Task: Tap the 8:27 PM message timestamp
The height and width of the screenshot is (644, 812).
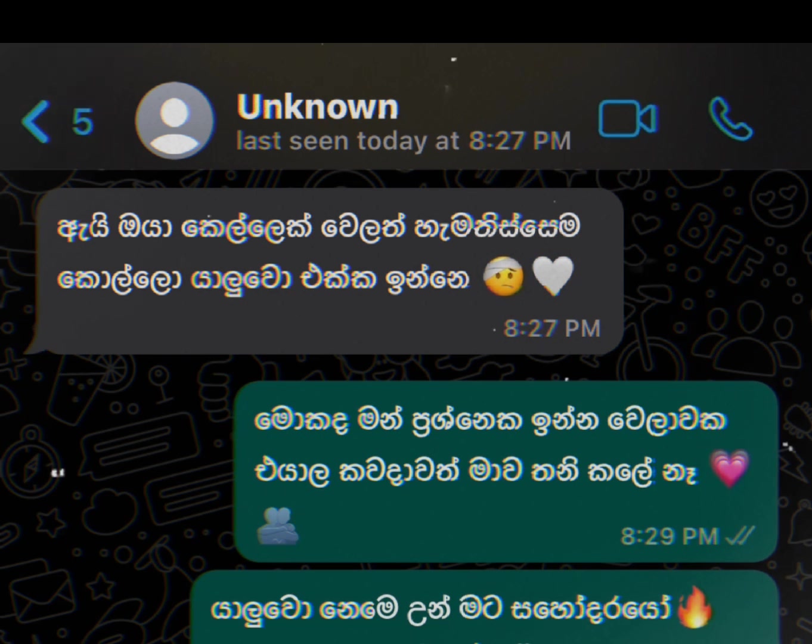Action: coord(552,329)
